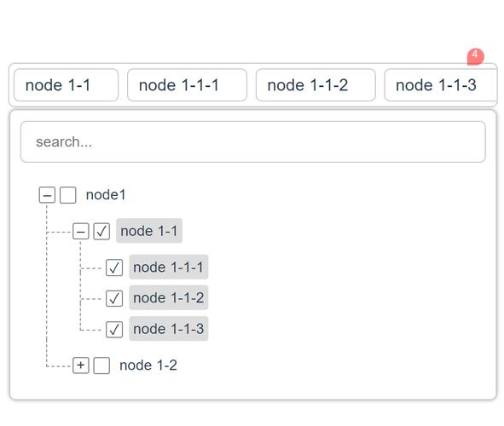The height and width of the screenshot is (426, 504).
Task: Select the node 1-1-1 tag chip
Action: (x=187, y=85)
